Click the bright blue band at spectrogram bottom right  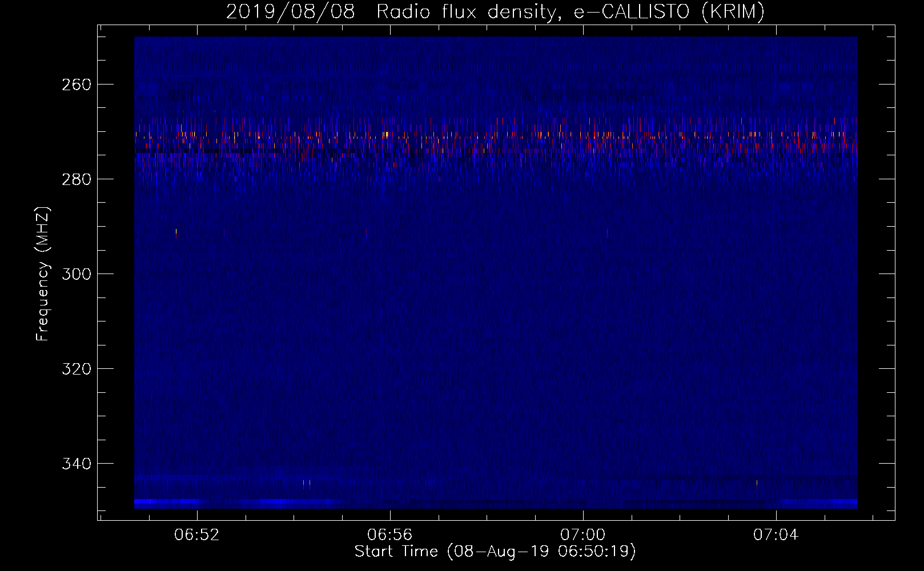[818, 502]
